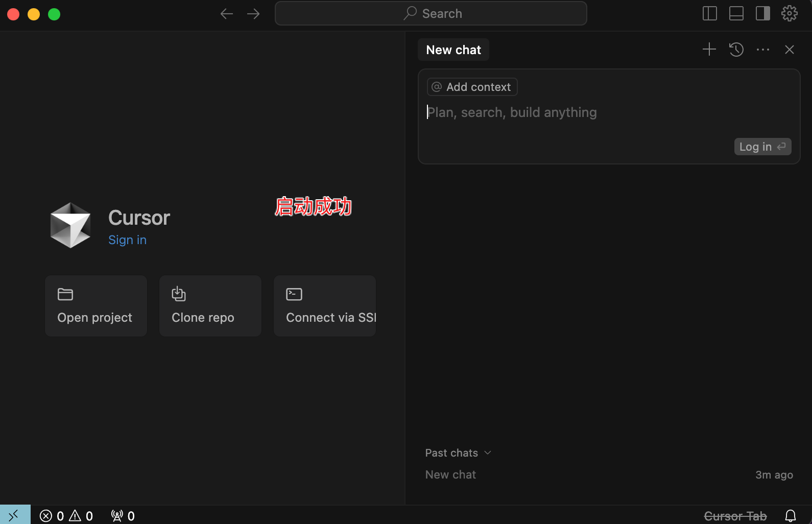Click the Add context button
This screenshot has width=812, height=524.
[x=472, y=87]
